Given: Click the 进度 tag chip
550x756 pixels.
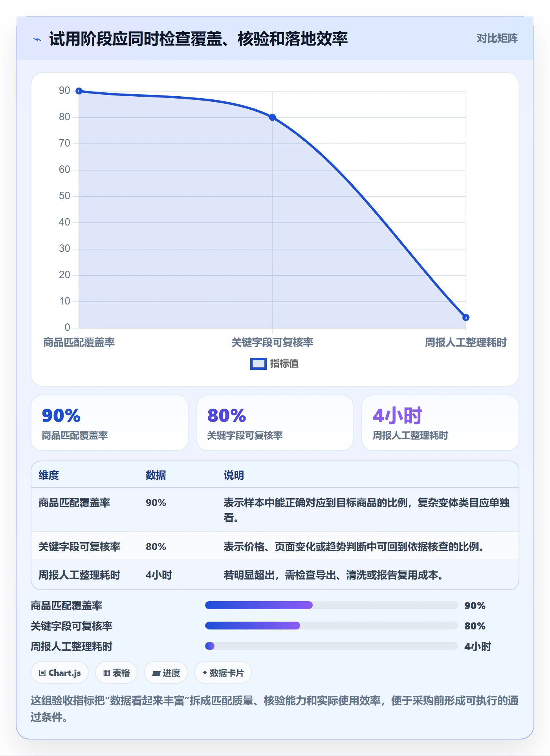Looking at the screenshot, I should pos(166,673).
